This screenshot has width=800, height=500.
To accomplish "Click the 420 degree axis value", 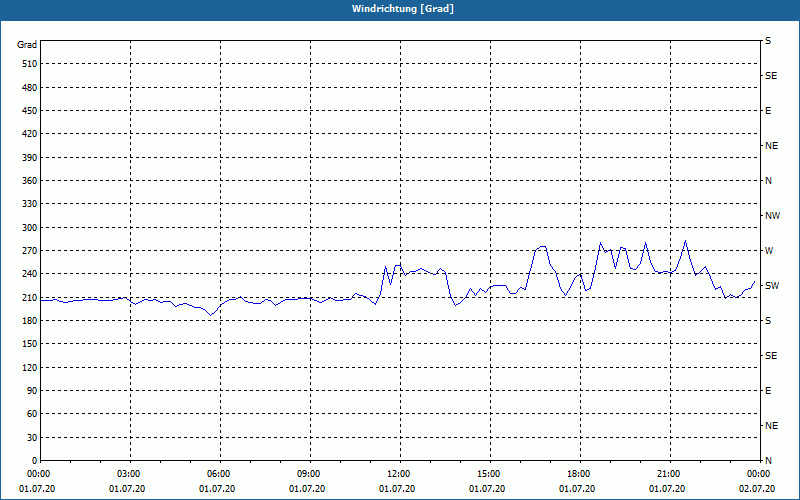I will point(29,134).
